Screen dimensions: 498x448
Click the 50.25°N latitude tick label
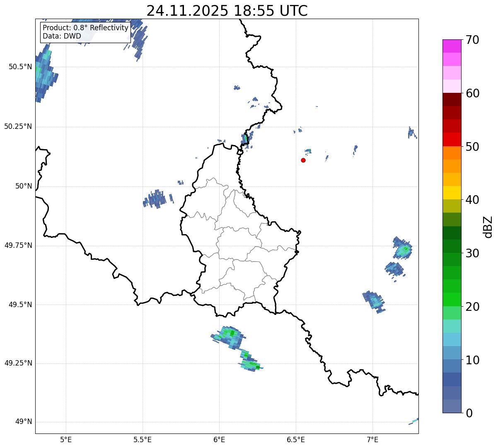click(x=18, y=126)
